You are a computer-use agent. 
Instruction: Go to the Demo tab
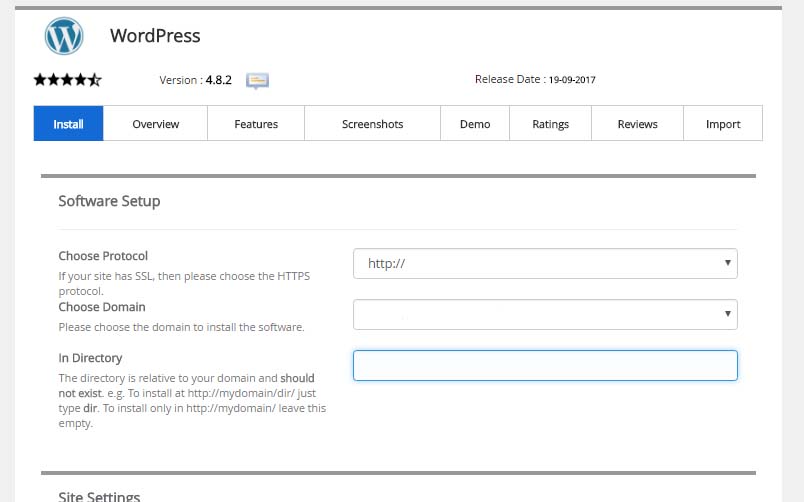tap(475, 124)
